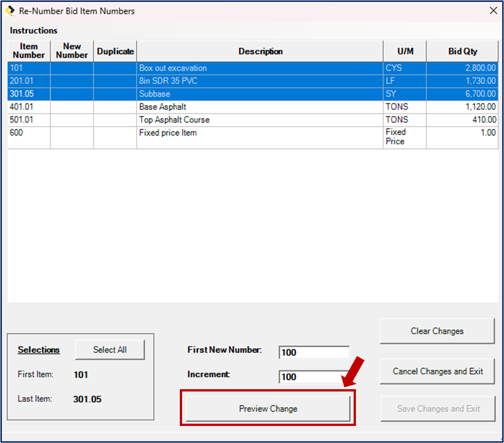The image size is (504, 443).
Task: Click the New Number column header
Action: click(x=71, y=51)
